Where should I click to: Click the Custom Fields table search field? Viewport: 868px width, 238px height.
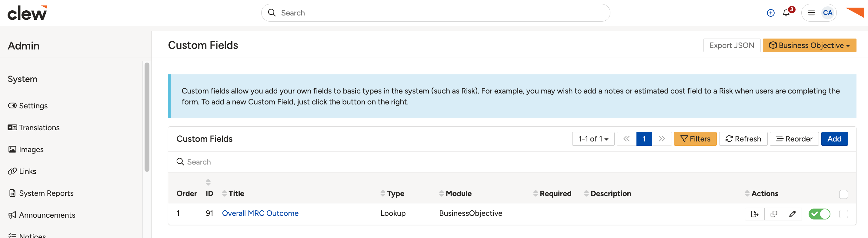512,162
